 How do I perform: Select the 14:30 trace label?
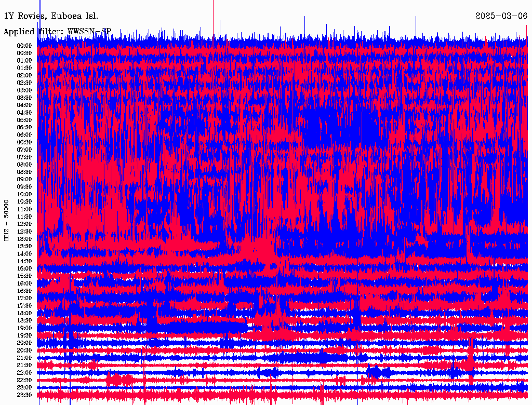coord(24,261)
